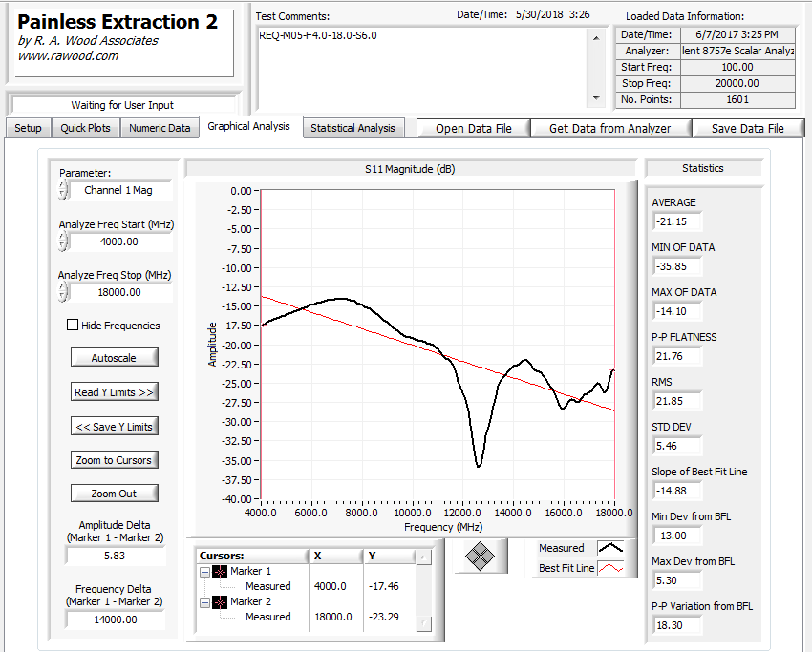Click the MIN OF DATA value -35.85
This screenshot has height=652, width=812.
[677, 266]
